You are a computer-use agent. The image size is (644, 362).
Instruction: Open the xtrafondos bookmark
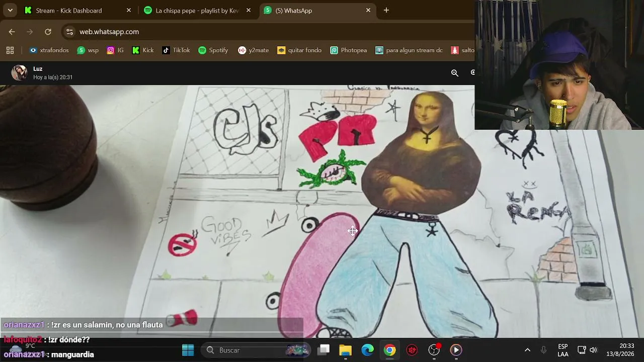point(49,50)
